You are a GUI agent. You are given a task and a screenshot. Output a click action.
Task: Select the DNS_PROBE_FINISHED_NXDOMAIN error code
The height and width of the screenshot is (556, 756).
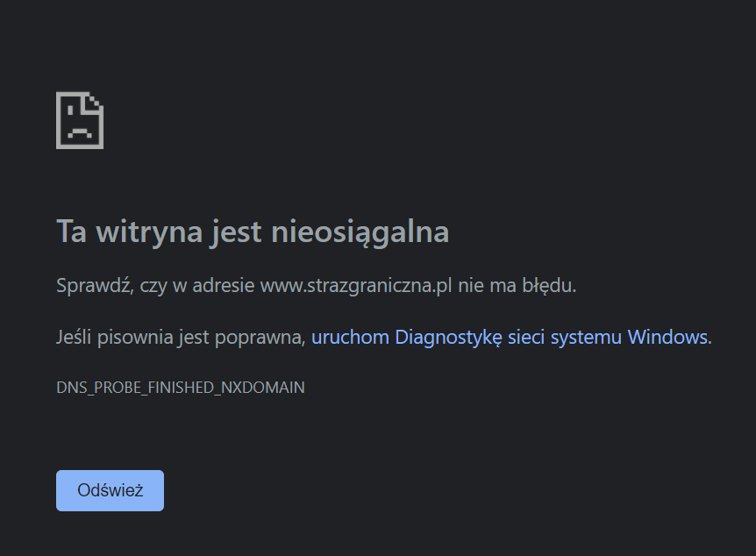(x=181, y=388)
